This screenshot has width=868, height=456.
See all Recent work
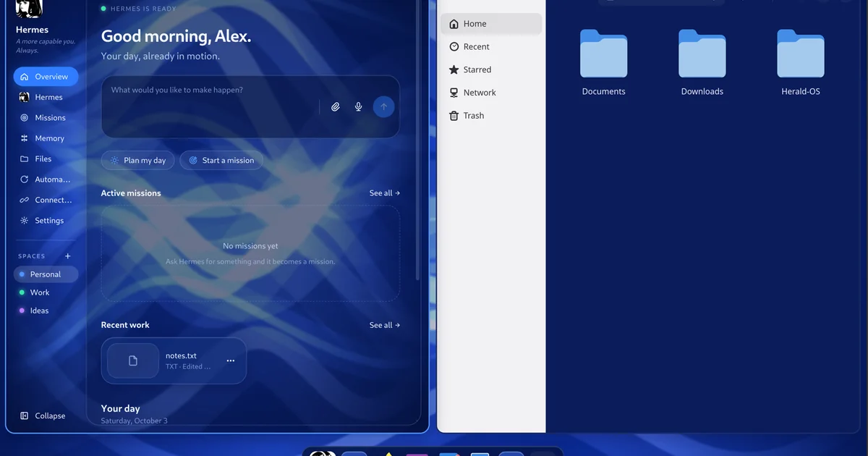coord(385,325)
